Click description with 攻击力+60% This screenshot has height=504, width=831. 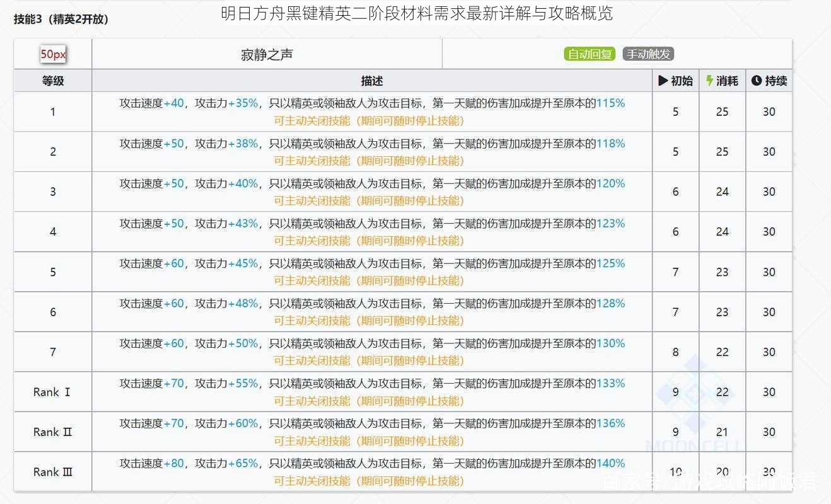(x=372, y=423)
